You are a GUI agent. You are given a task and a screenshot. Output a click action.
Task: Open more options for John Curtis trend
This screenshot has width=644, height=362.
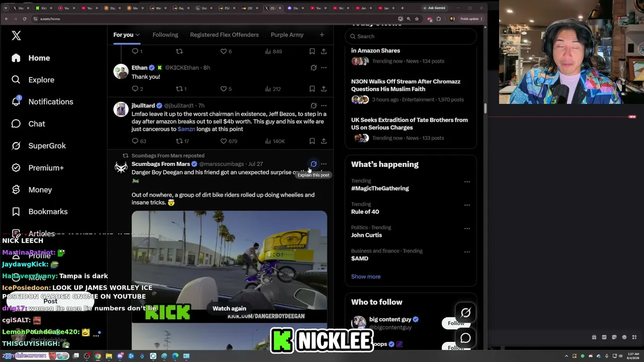[x=467, y=228]
